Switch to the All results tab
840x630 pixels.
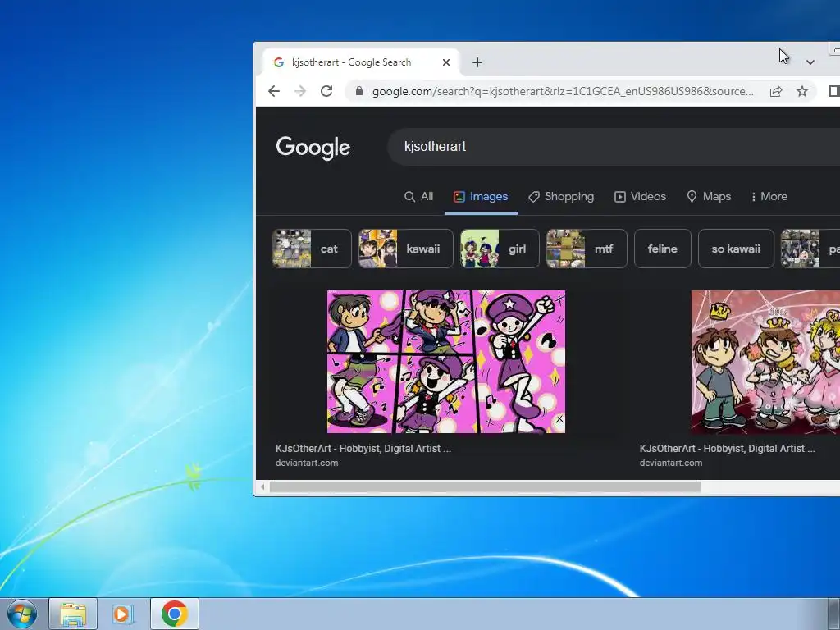point(419,197)
